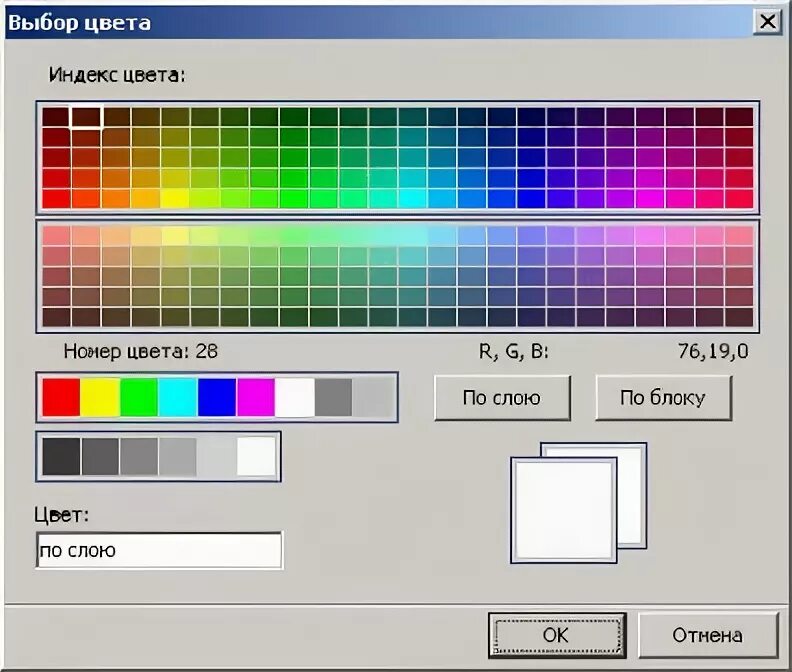Choose the second-darkest gray in the grayscale strip
This screenshot has width=792, height=672.
(x=100, y=457)
